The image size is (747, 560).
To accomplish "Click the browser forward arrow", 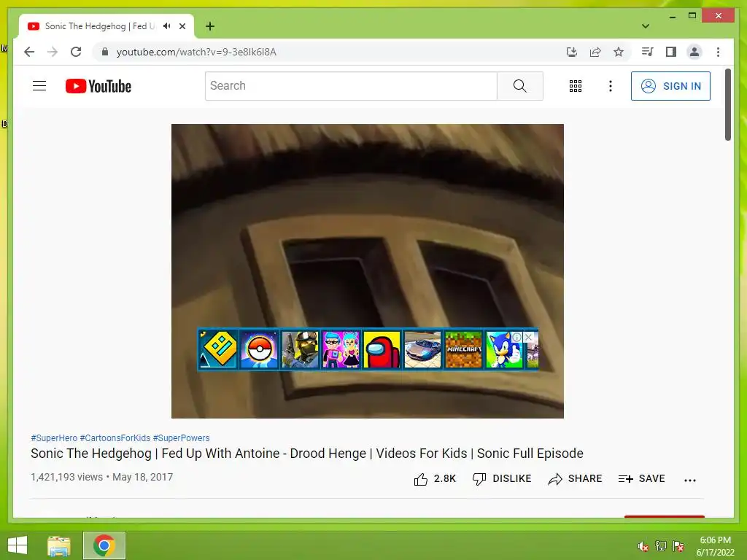I will tap(53, 52).
